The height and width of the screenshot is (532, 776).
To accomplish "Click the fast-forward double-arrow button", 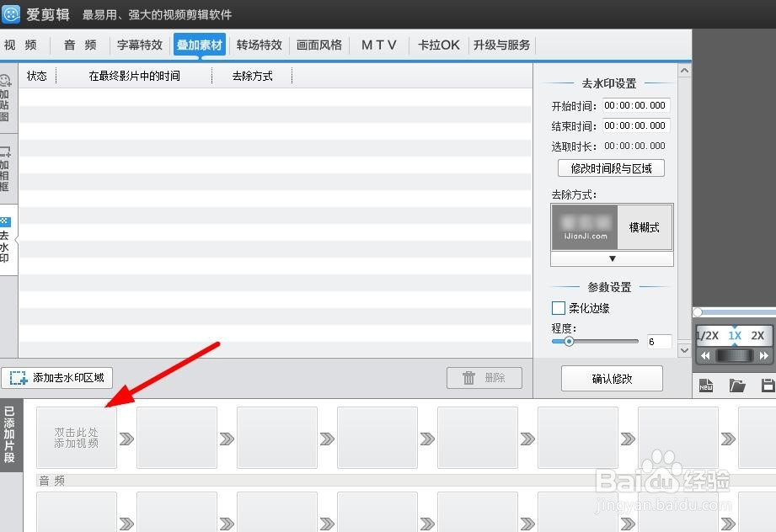I will click(x=763, y=355).
